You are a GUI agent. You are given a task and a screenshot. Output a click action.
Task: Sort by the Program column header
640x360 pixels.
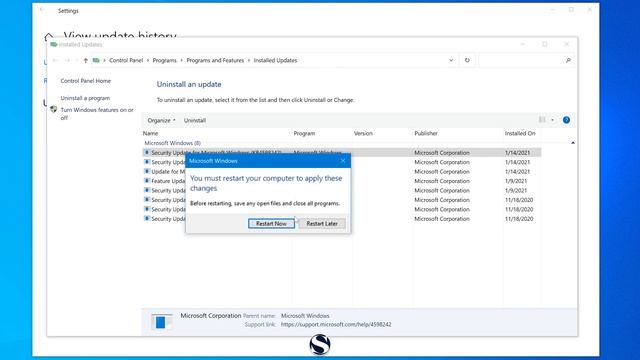pos(304,133)
